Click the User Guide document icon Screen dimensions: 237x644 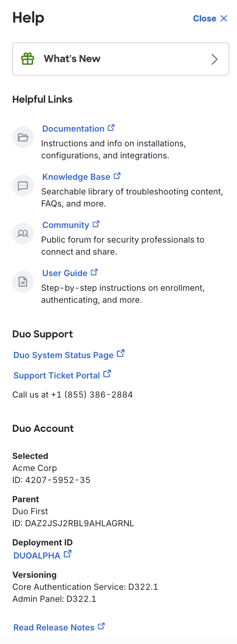[23, 281]
